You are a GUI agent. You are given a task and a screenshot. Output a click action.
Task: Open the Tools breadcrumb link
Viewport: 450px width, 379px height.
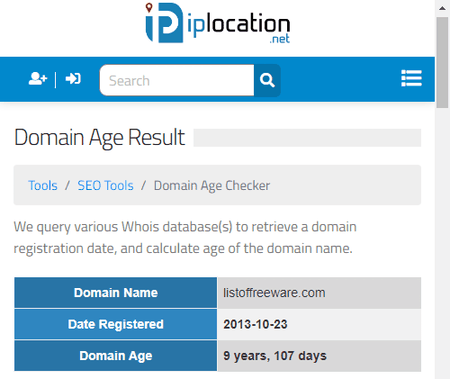[43, 185]
